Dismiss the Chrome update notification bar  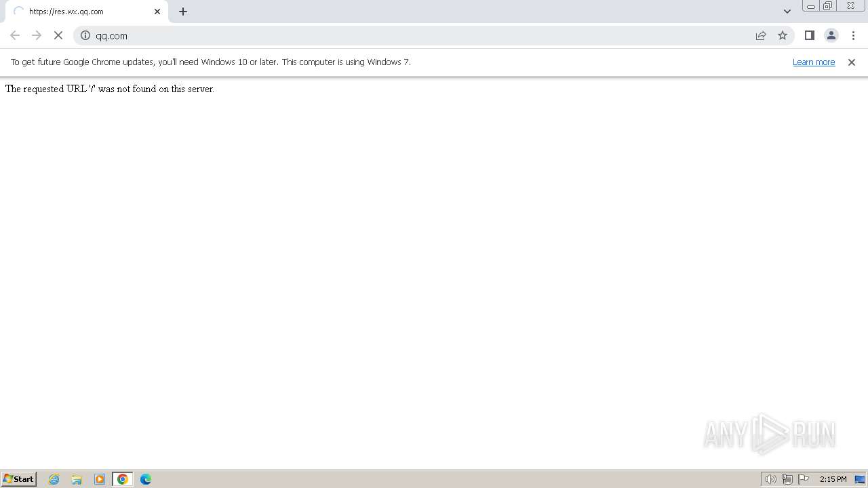(852, 62)
